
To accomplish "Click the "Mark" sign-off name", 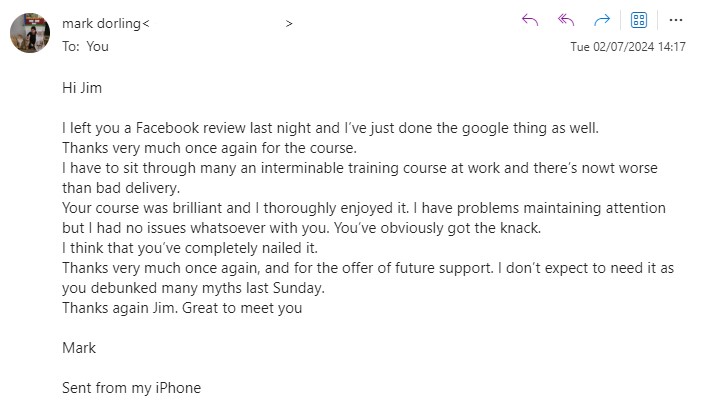I will click(79, 348).
